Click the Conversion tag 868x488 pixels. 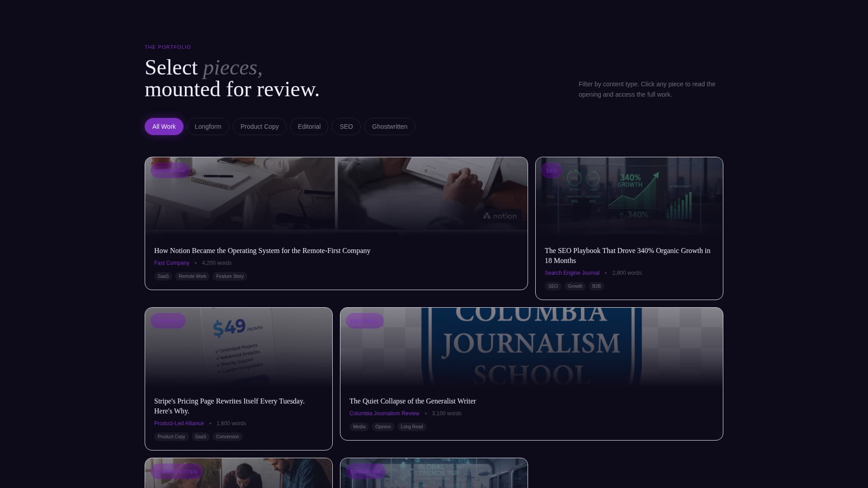coord(227,437)
